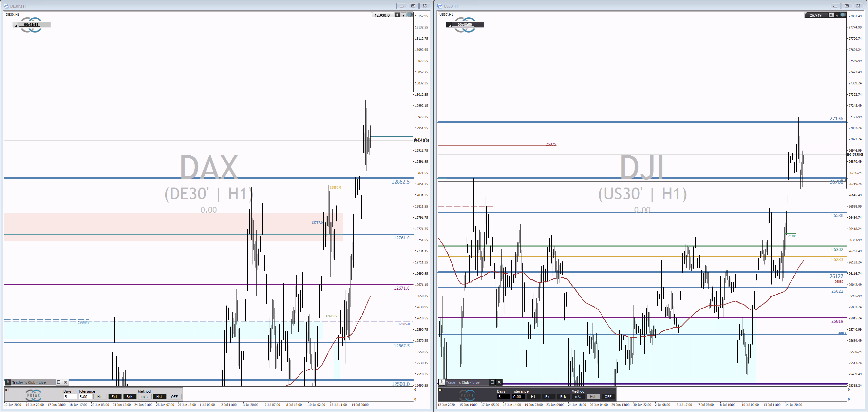Edit the Days field in DJI panel

504,397
